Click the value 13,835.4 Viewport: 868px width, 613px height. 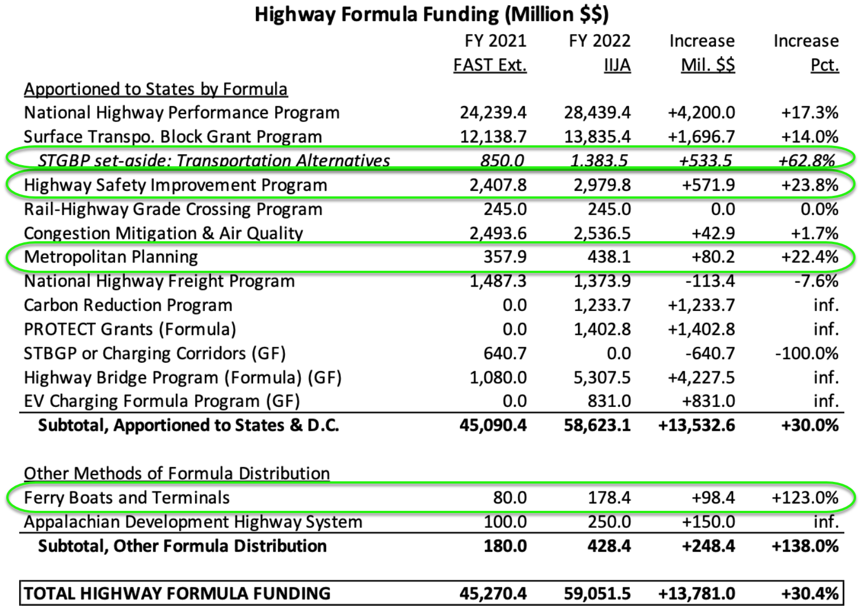coord(597,137)
